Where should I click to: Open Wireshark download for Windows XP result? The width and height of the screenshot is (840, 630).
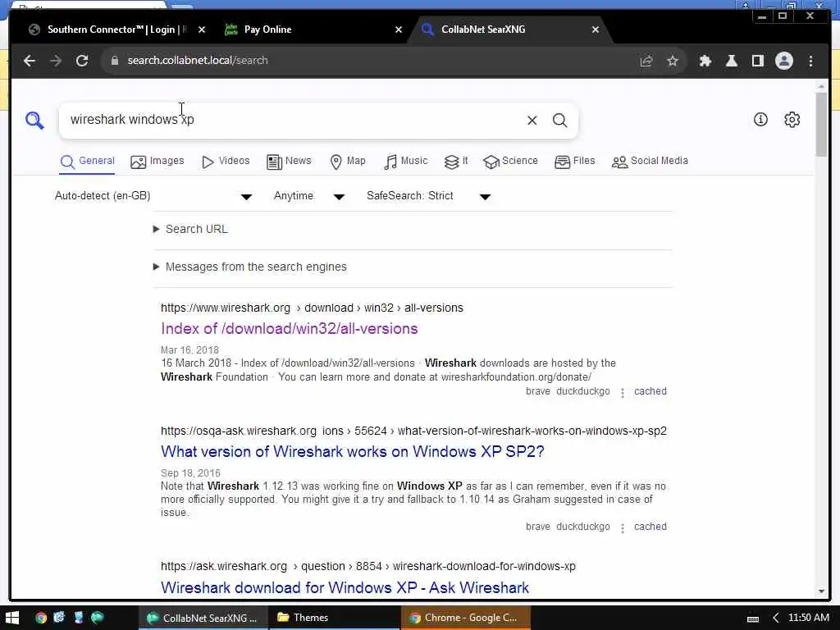pyautogui.click(x=345, y=587)
